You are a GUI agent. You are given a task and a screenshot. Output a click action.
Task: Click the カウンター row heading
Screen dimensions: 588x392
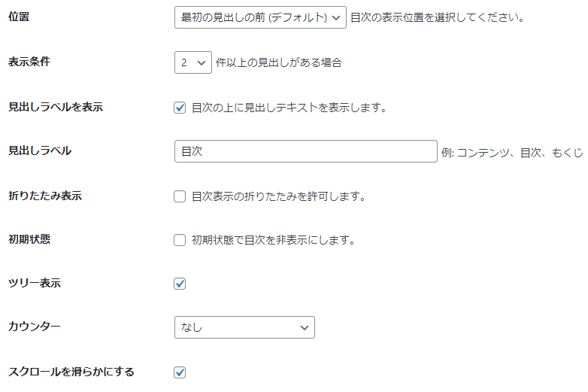pyautogui.click(x=34, y=327)
